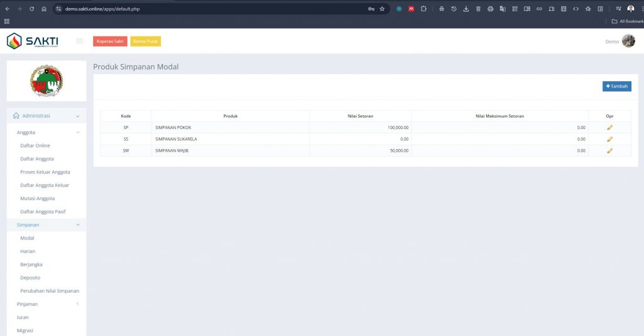Open Mutasi Anggota in the sidebar
Screen dimensions: 644x336
click(37, 198)
